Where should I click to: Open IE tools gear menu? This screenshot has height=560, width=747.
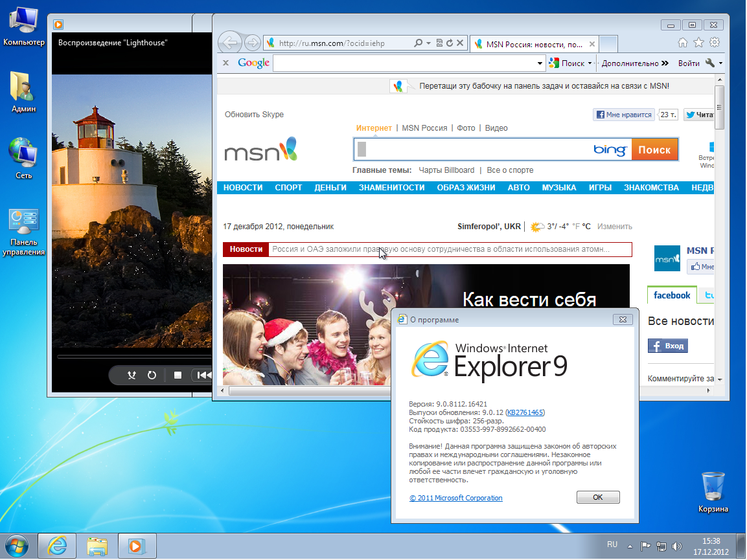click(x=714, y=42)
